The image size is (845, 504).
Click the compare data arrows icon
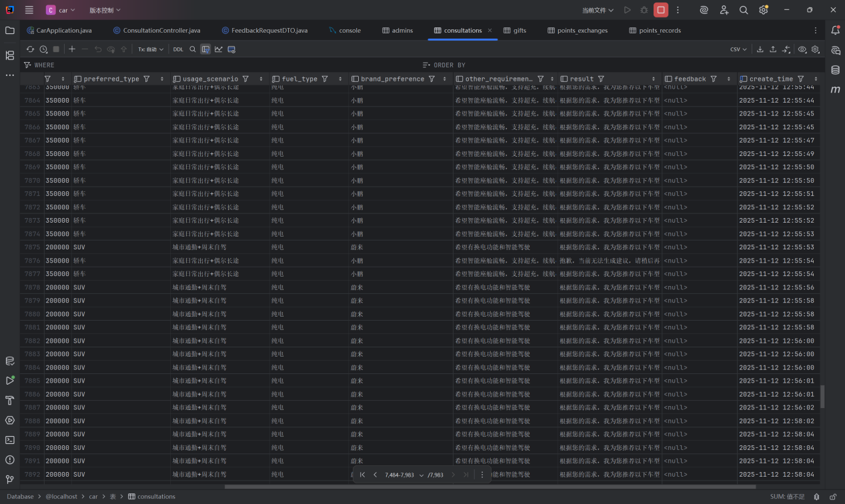coord(786,49)
